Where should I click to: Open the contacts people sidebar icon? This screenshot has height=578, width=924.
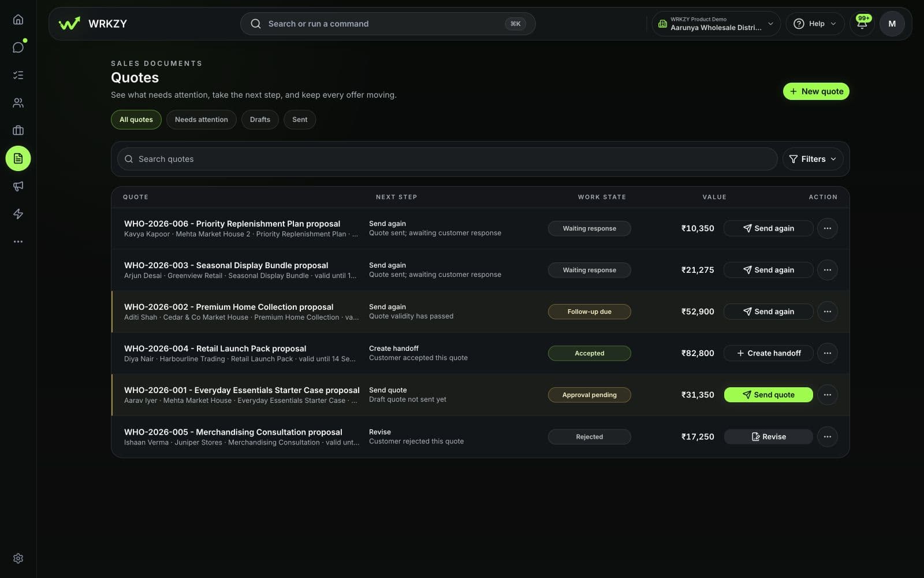tap(18, 103)
